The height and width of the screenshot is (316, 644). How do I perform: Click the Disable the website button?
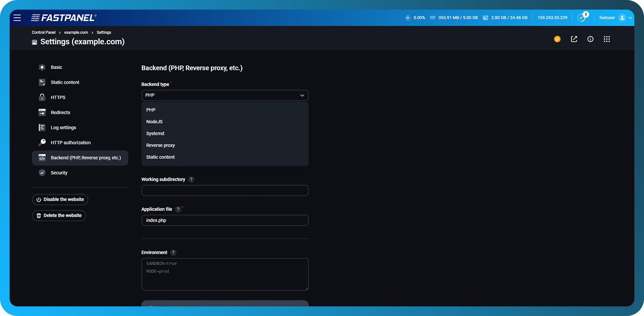(x=60, y=199)
